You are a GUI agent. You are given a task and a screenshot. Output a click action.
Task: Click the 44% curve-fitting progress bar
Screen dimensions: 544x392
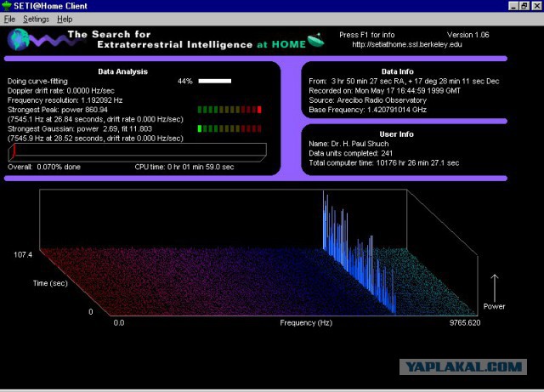[214, 81]
